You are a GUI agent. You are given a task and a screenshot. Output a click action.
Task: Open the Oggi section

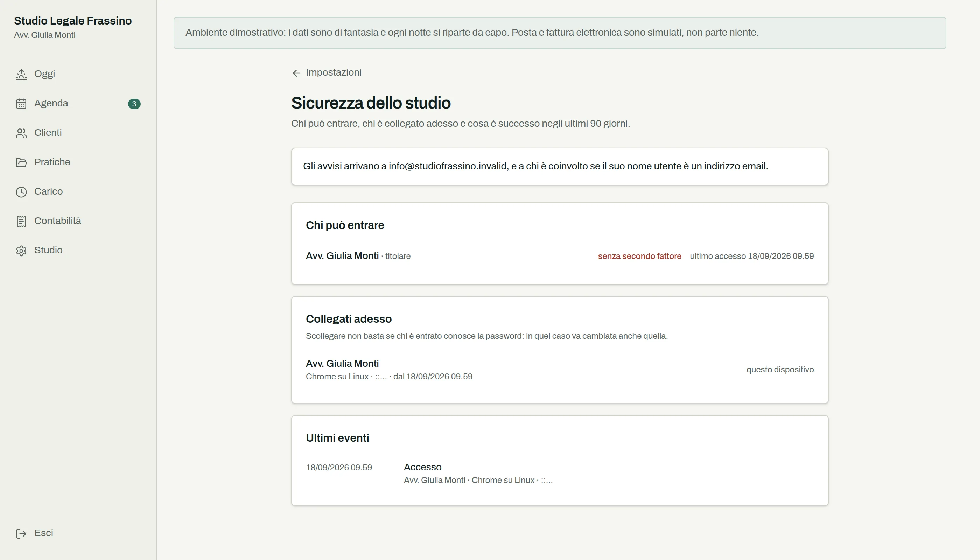click(x=78, y=74)
